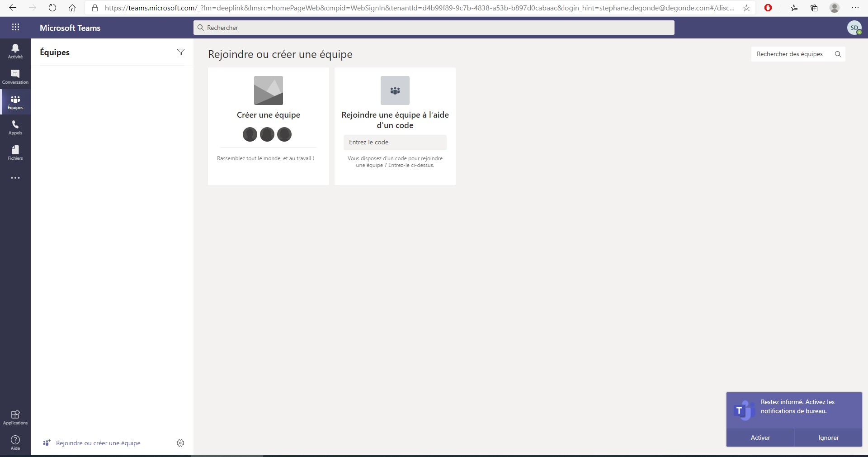Screen dimensions: 868x457
Task: View site information lock icon
Action: coord(94,8)
